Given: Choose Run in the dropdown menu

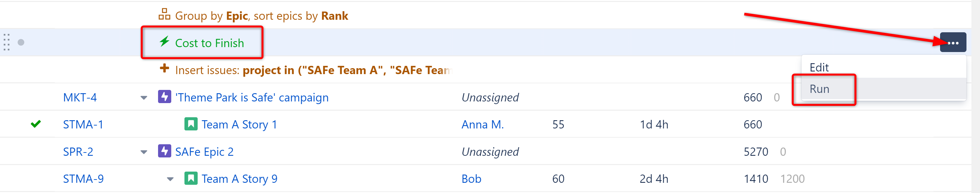Looking at the screenshot, I should point(819,89).
